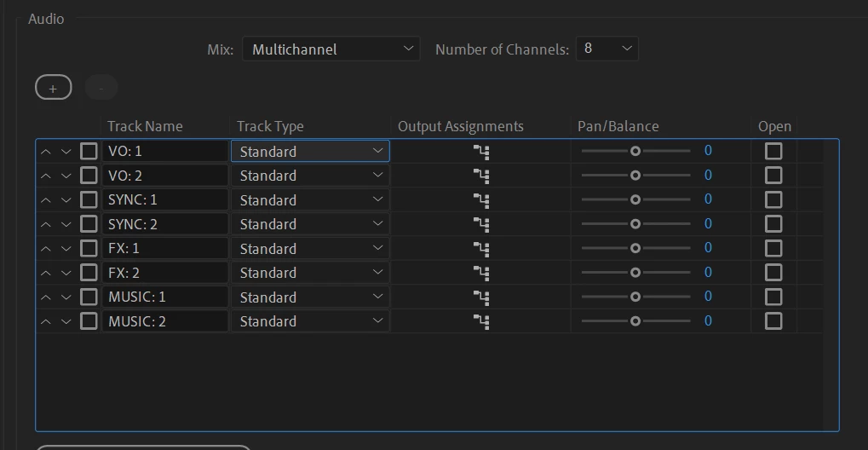Image resolution: width=868 pixels, height=450 pixels.
Task: Move MUSIC: 1 track down
Action: pos(66,297)
